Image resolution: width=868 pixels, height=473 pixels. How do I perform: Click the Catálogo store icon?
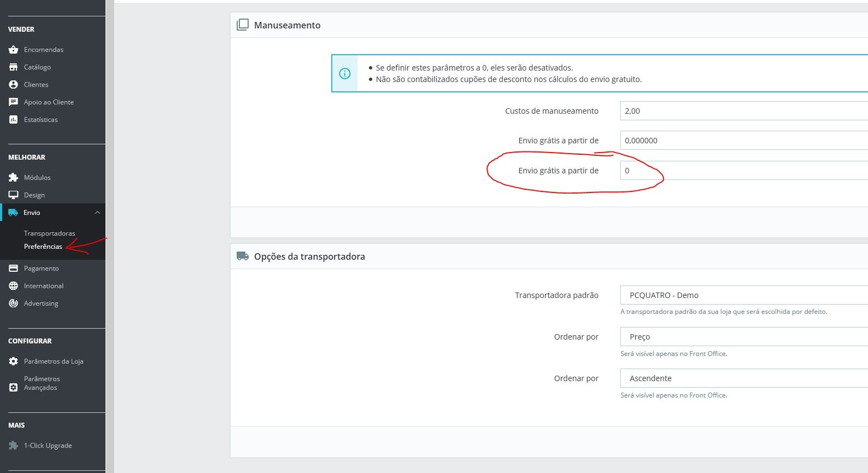point(14,67)
